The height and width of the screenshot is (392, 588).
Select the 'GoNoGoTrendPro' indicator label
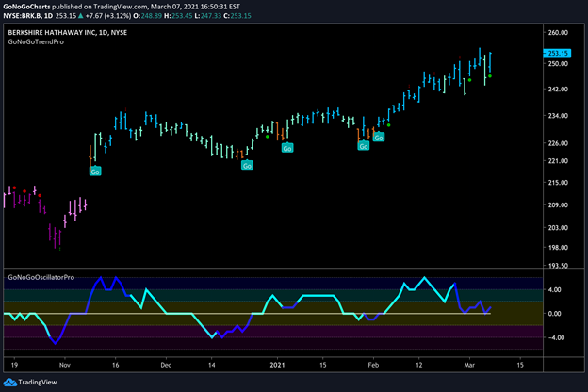coord(36,41)
